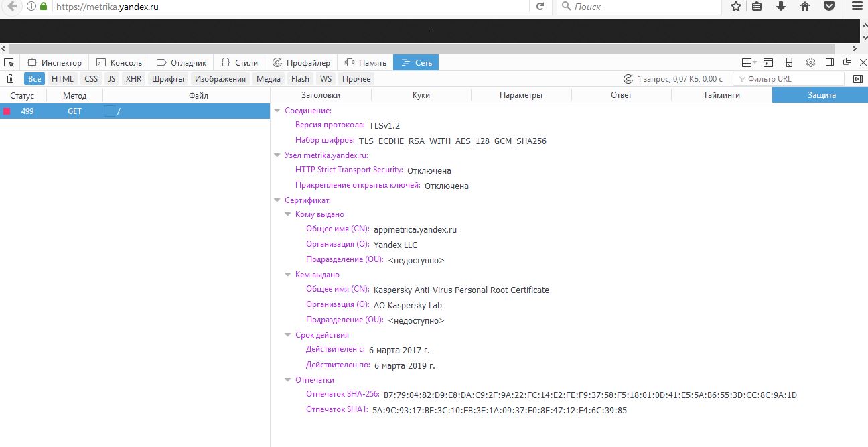This screenshot has width=868, height=447.
Task: Toggle the Flash request filter
Action: (300, 79)
